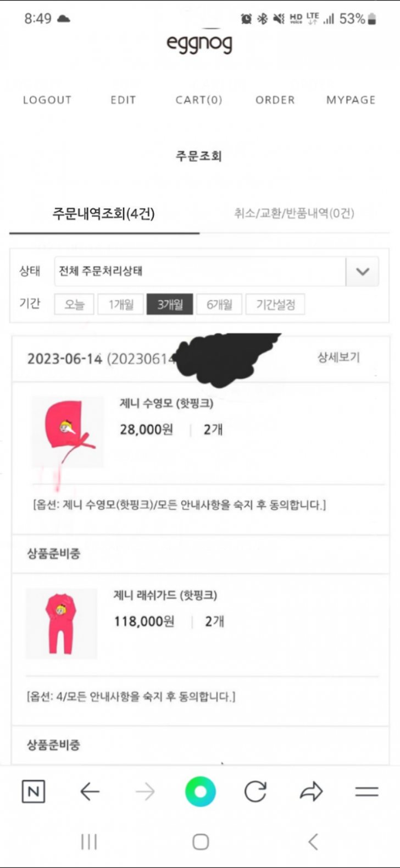Open 상세보기 for the 2023-06-14 order
The width and height of the screenshot is (400, 868).
tap(338, 358)
